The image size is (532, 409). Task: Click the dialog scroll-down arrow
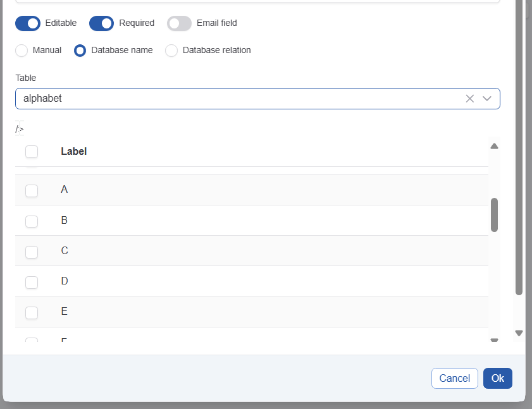point(519,333)
